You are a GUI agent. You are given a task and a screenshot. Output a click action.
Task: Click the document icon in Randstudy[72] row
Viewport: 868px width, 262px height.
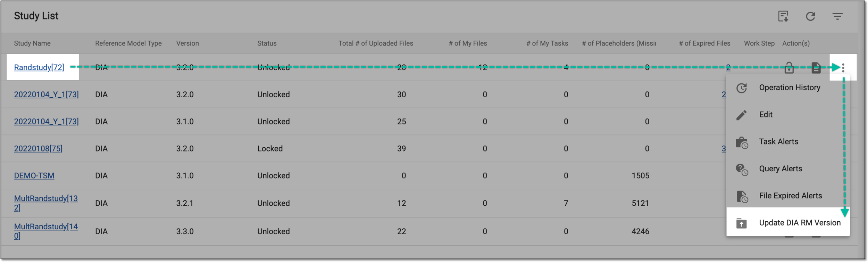click(816, 68)
